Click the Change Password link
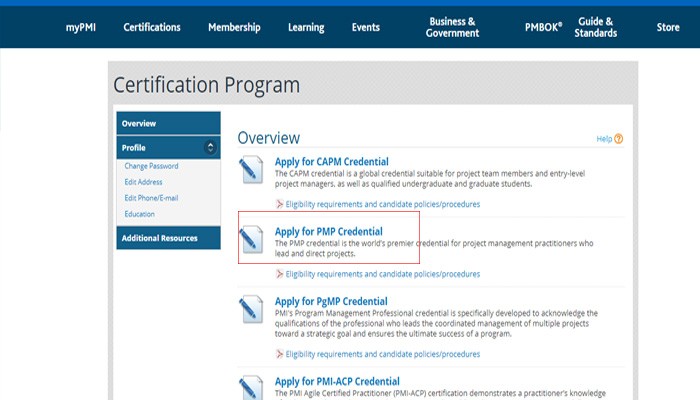 pyautogui.click(x=151, y=166)
